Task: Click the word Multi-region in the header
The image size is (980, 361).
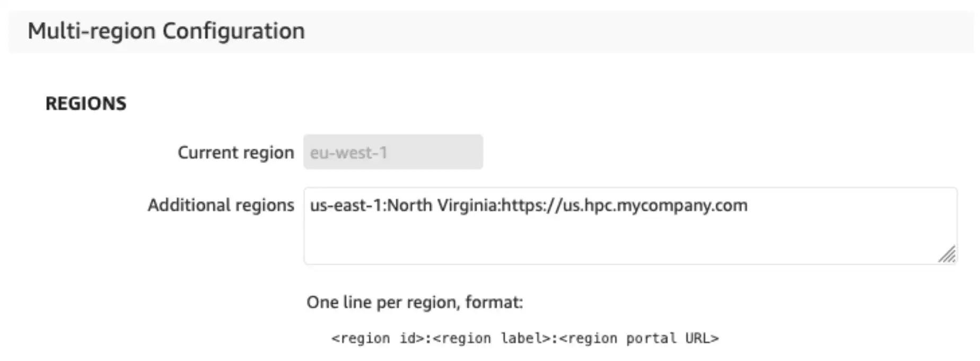Action: [x=92, y=31]
